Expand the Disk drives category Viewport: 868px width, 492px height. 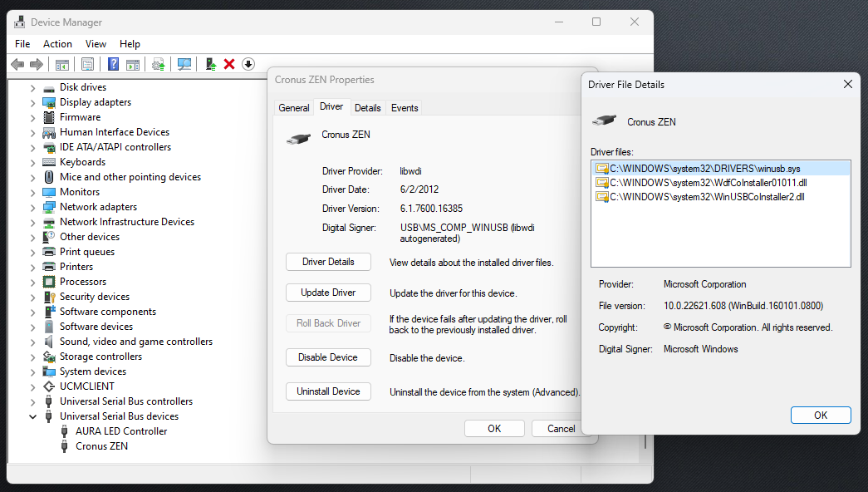[33, 87]
